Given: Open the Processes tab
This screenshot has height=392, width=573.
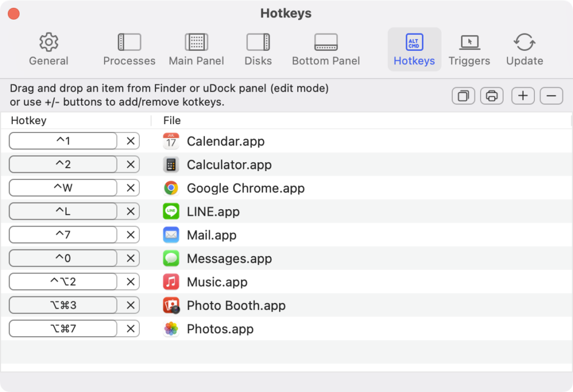Looking at the screenshot, I should 129,48.
